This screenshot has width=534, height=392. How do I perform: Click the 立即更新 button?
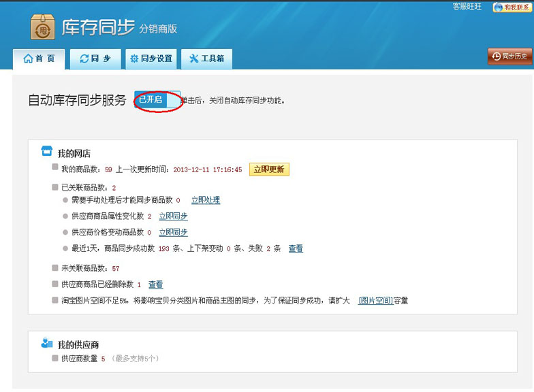269,169
